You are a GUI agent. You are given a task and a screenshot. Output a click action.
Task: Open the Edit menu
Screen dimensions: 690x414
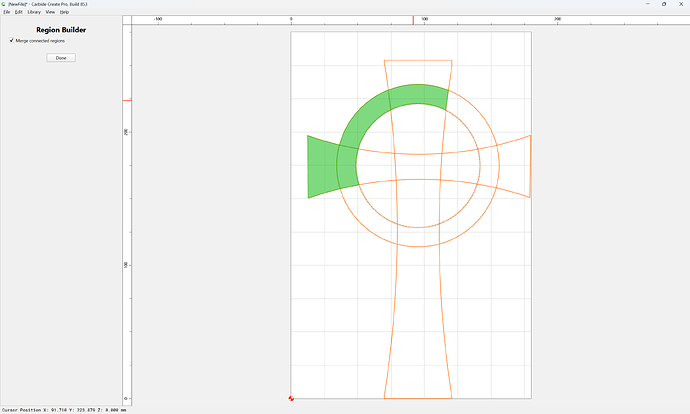(x=18, y=12)
